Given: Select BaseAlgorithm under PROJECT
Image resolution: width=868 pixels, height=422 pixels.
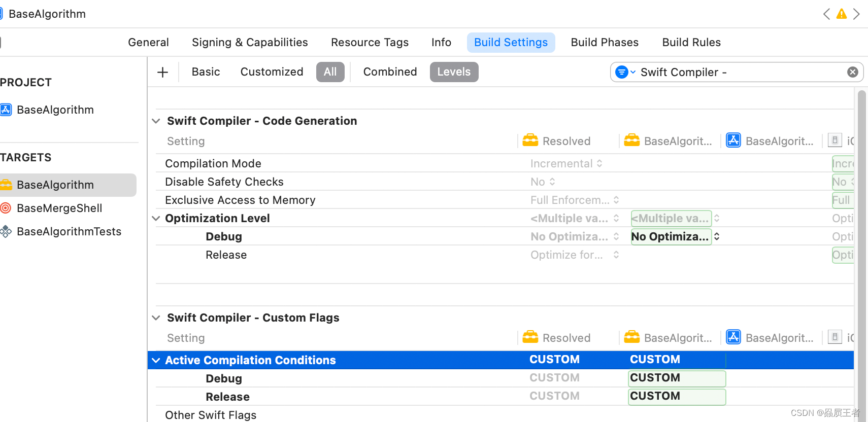Looking at the screenshot, I should tap(55, 110).
